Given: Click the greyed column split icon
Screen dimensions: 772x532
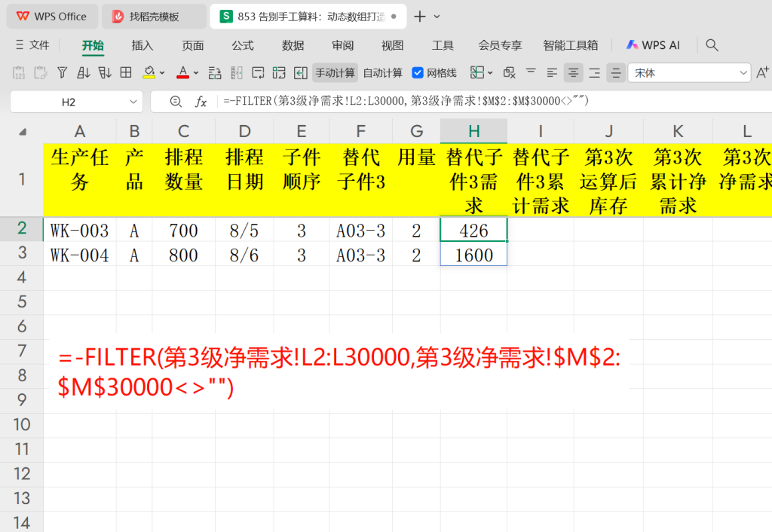Looking at the screenshot, I should click(236, 73).
